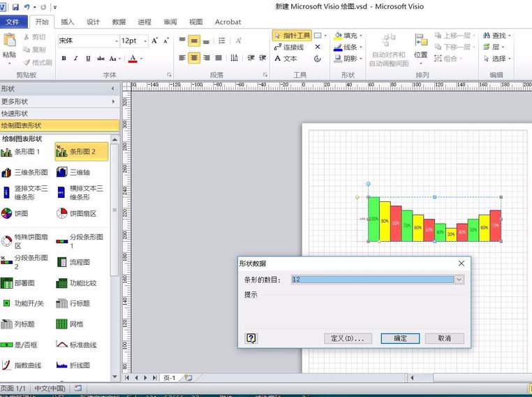The height and width of the screenshot is (397, 532).
Task: Toggle center text alignment
Action: coord(194,58)
